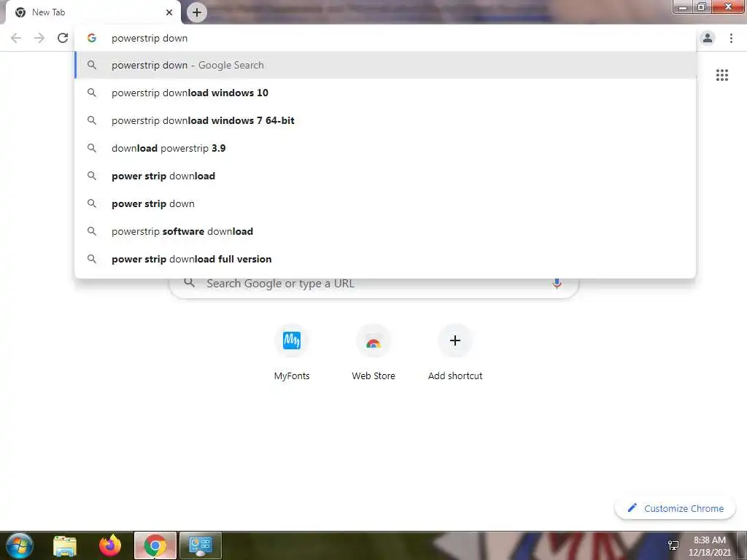This screenshot has width=747, height=560.
Task: Choose 'powerstrip download windows 7 64-bit' suggestion
Action: 385,120
